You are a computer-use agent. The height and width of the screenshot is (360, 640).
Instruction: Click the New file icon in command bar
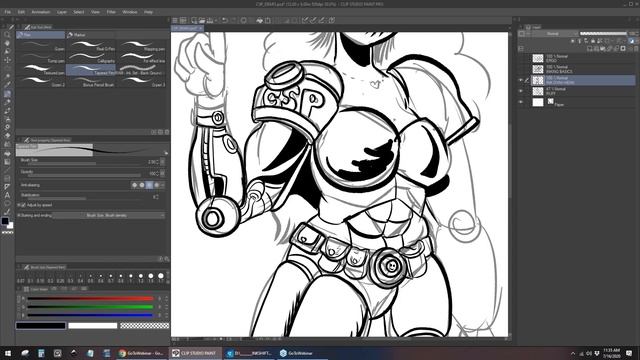click(x=194, y=20)
